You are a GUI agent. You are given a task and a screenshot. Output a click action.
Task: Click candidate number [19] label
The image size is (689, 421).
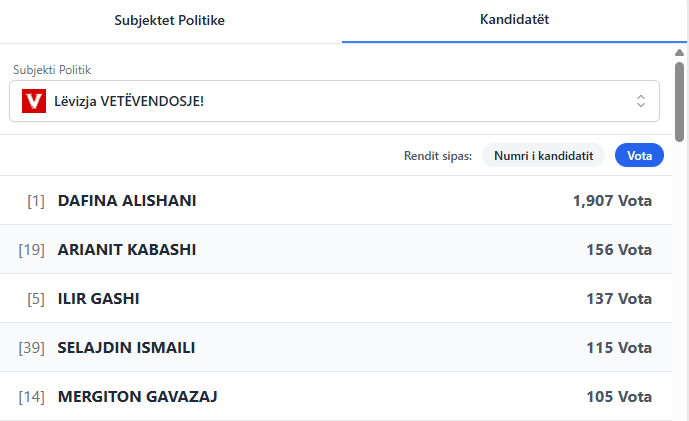pyautogui.click(x=32, y=249)
